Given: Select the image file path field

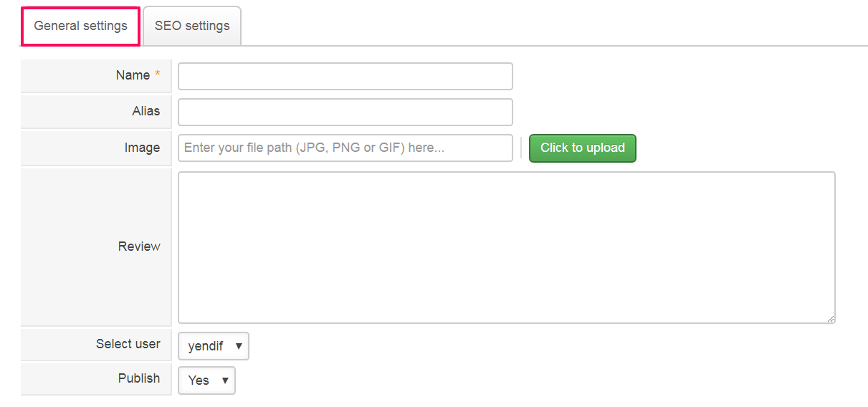Looking at the screenshot, I should (345, 148).
